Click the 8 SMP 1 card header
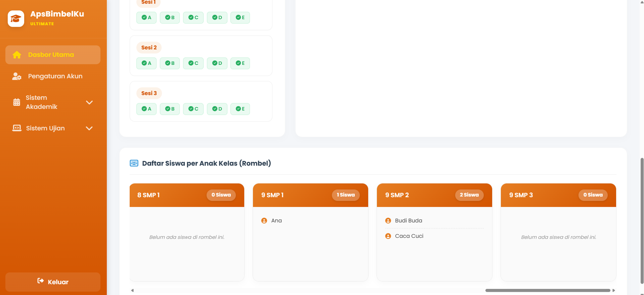 tap(187, 195)
